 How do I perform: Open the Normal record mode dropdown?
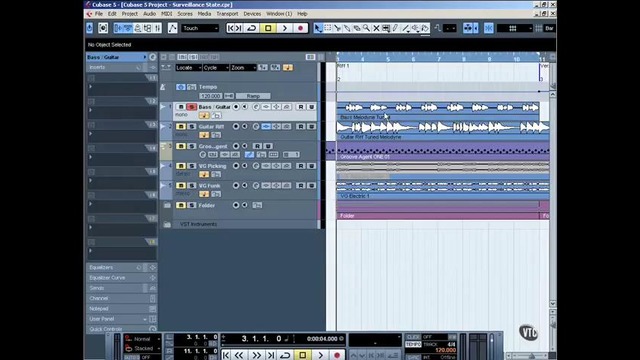(142, 339)
